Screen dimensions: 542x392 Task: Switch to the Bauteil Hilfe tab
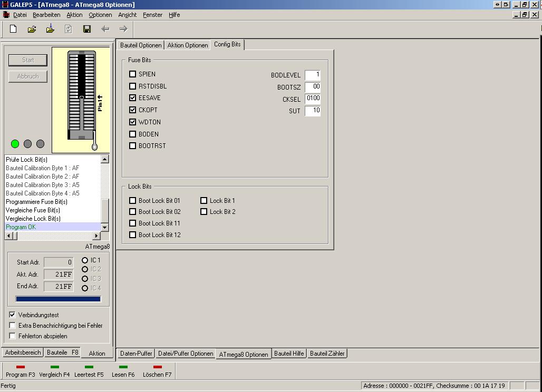(288, 354)
